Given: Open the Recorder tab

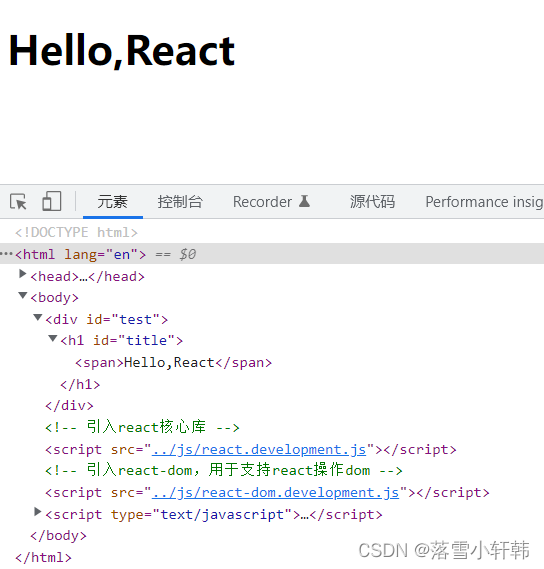Looking at the screenshot, I should tap(271, 202).
